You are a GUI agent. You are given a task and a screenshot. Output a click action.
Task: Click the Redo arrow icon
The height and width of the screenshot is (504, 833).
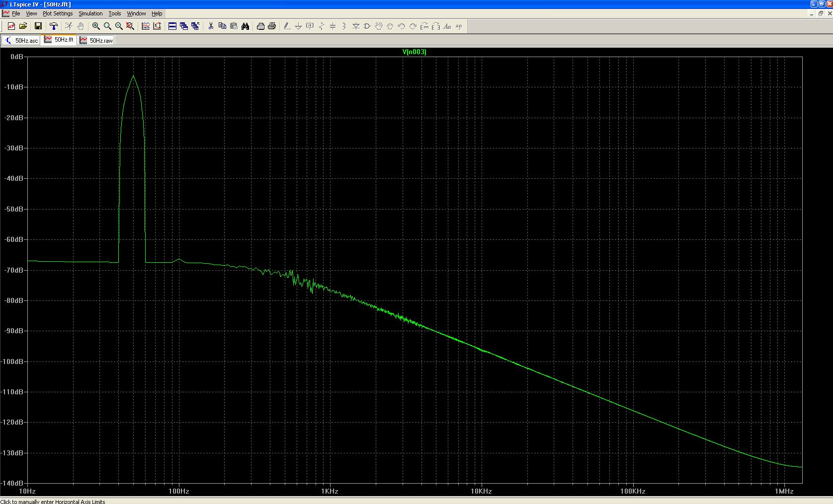click(x=413, y=26)
